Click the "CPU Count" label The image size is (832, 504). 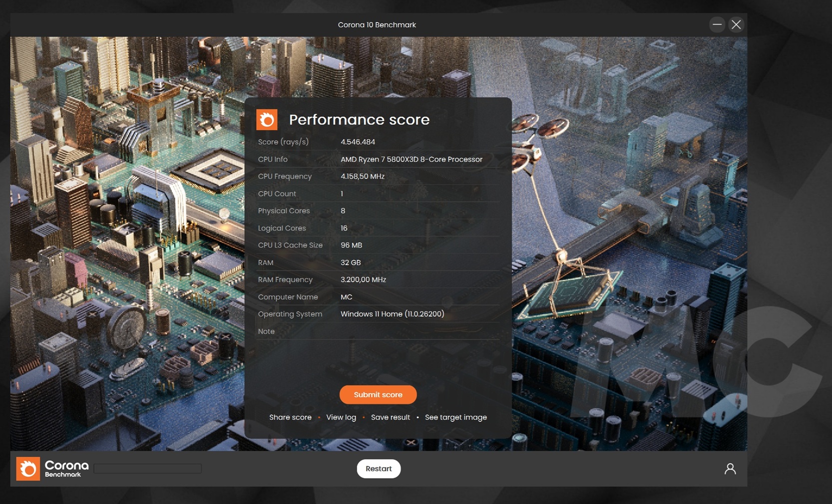coord(277,194)
